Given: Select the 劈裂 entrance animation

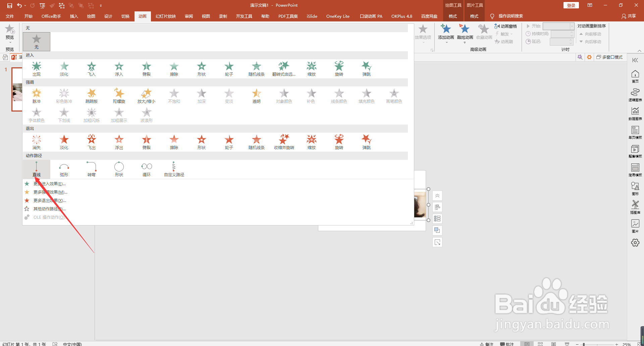Looking at the screenshot, I should (x=147, y=69).
